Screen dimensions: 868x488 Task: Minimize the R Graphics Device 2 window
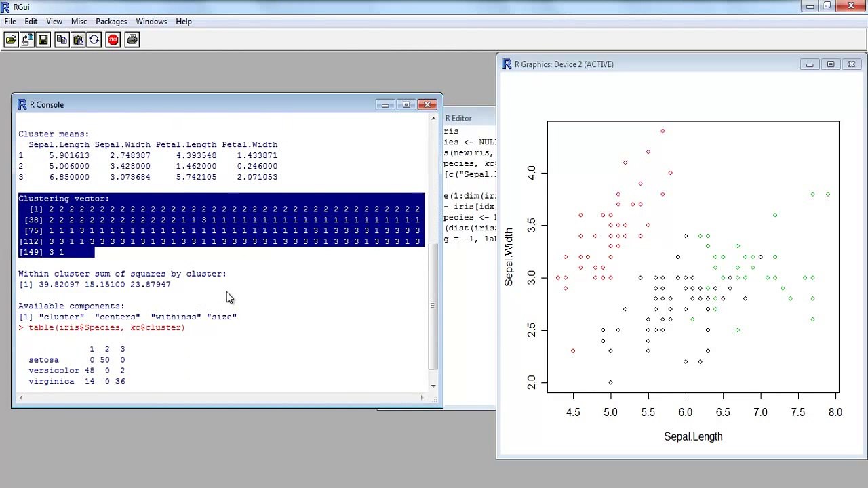click(810, 64)
